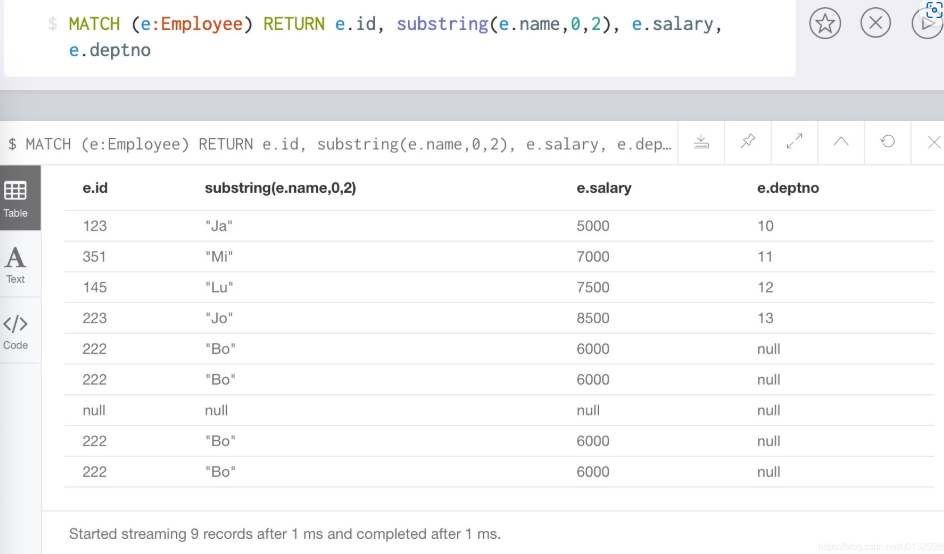Expand result frame to fullscreen
The image size is (944, 554).
click(x=794, y=142)
